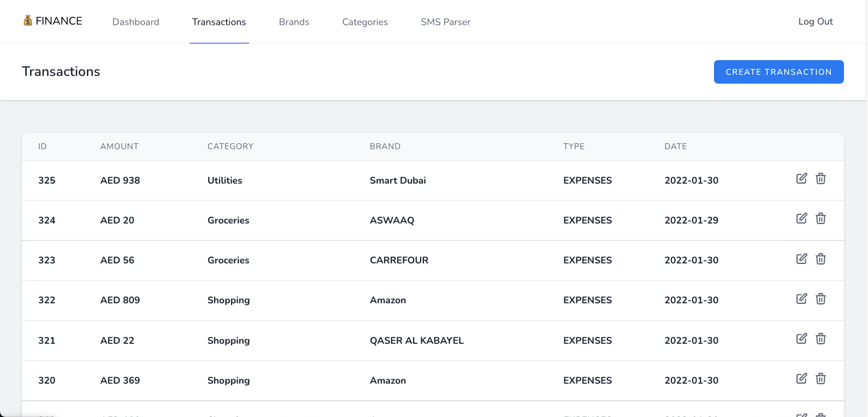Delete transaction 322 Amazon AED 809
The height and width of the screenshot is (417, 868).
pos(820,298)
